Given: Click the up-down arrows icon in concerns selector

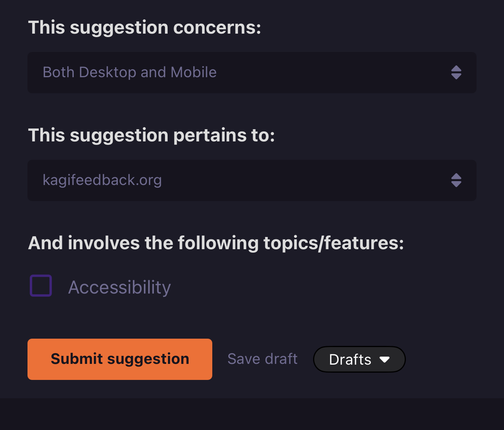Looking at the screenshot, I should click(x=456, y=73).
